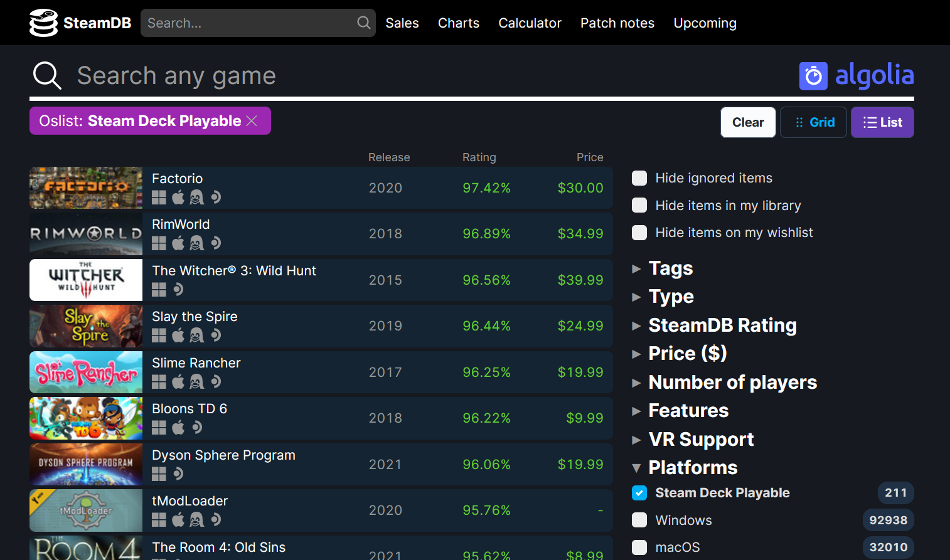Collapse the Platforms filter section

pyautogui.click(x=692, y=468)
